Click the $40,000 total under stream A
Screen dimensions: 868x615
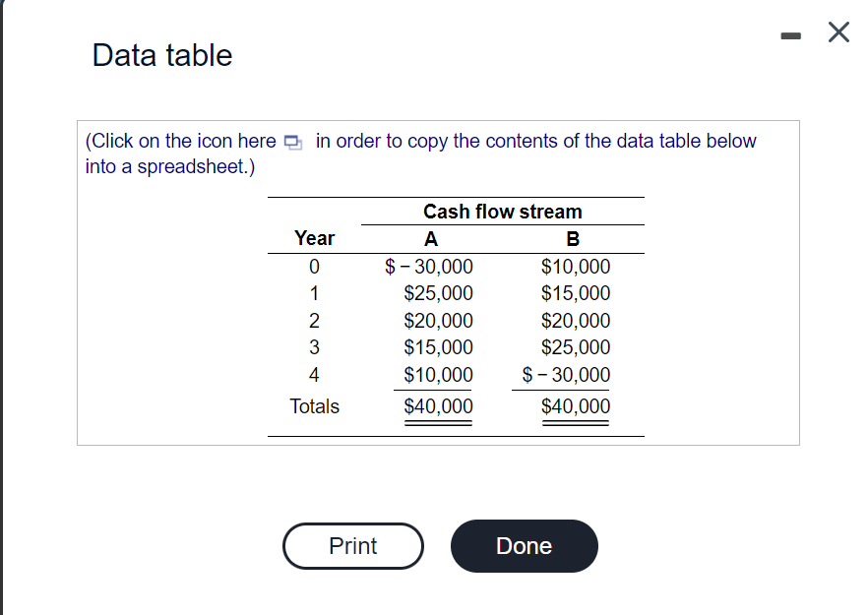click(437, 405)
